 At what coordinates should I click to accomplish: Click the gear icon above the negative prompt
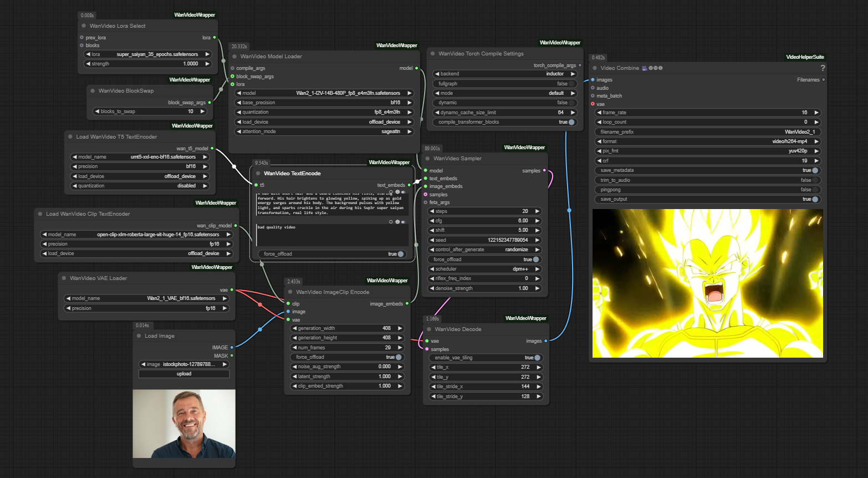point(397,221)
